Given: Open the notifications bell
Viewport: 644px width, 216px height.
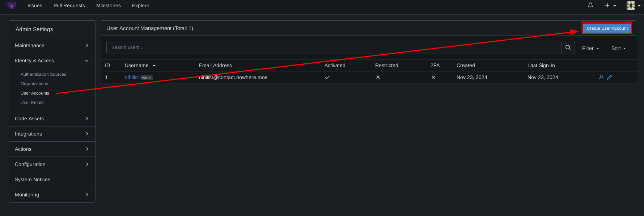Looking at the screenshot, I should point(590,5).
